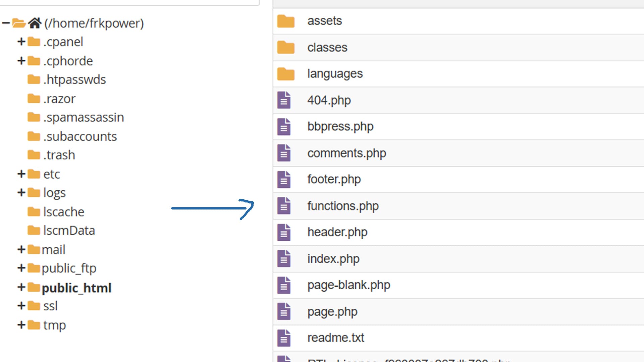Expand the mail folder node
Image resolution: width=644 pixels, height=362 pixels.
coord(21,249)
